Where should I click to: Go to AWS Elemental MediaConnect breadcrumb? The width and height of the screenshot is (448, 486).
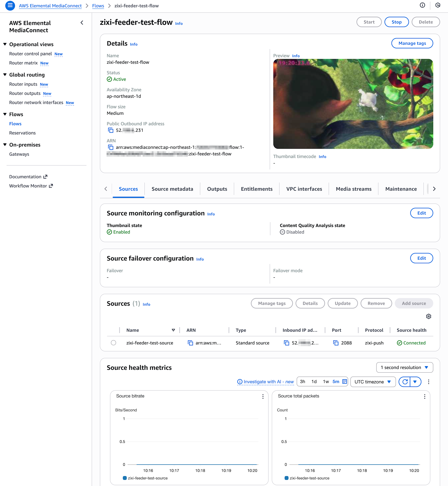click(50, 6)
